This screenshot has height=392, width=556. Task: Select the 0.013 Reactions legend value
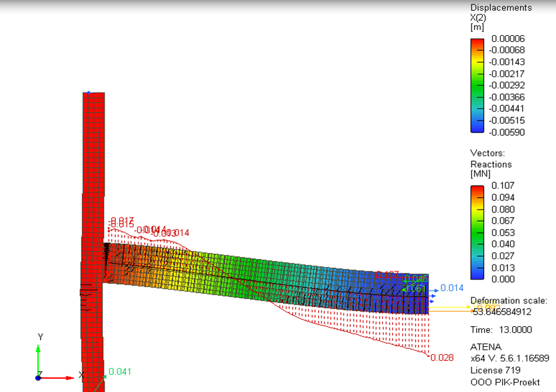coord(503,268)
